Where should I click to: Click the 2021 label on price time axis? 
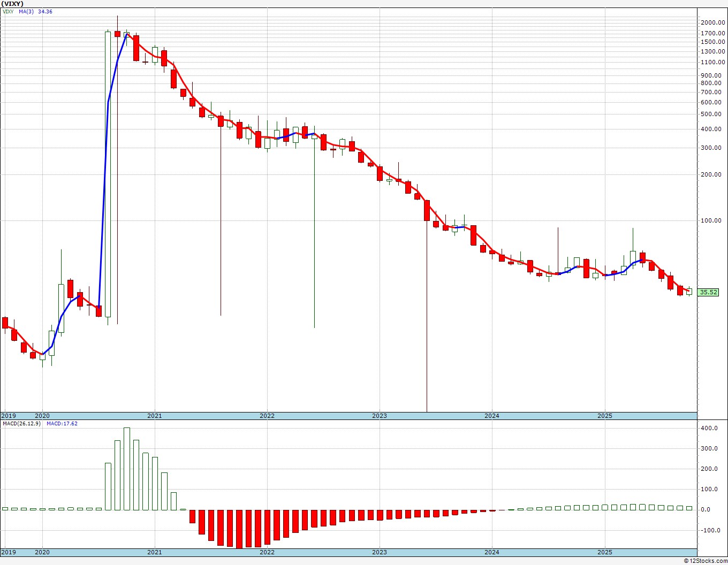pos(155,416)
